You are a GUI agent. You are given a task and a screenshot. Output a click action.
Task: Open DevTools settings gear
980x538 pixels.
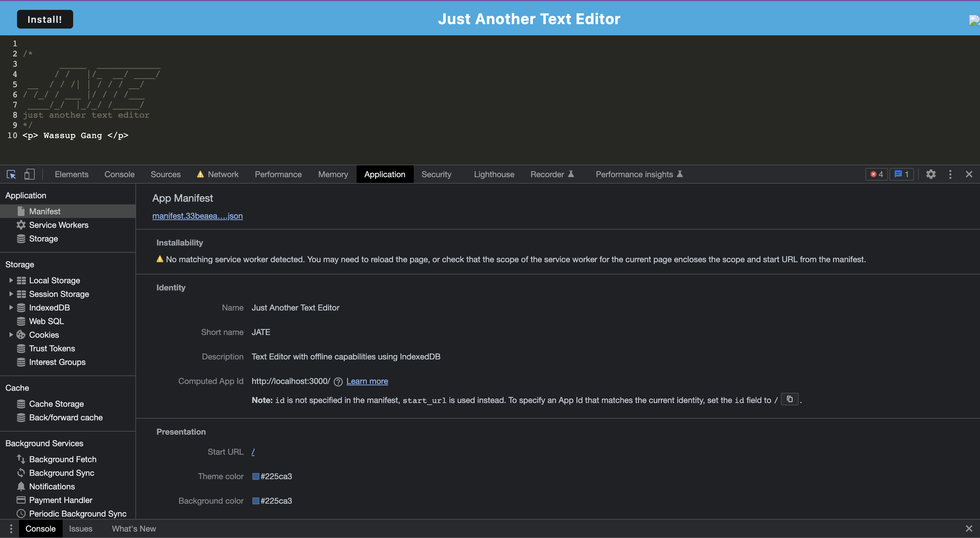pos(931,174)
